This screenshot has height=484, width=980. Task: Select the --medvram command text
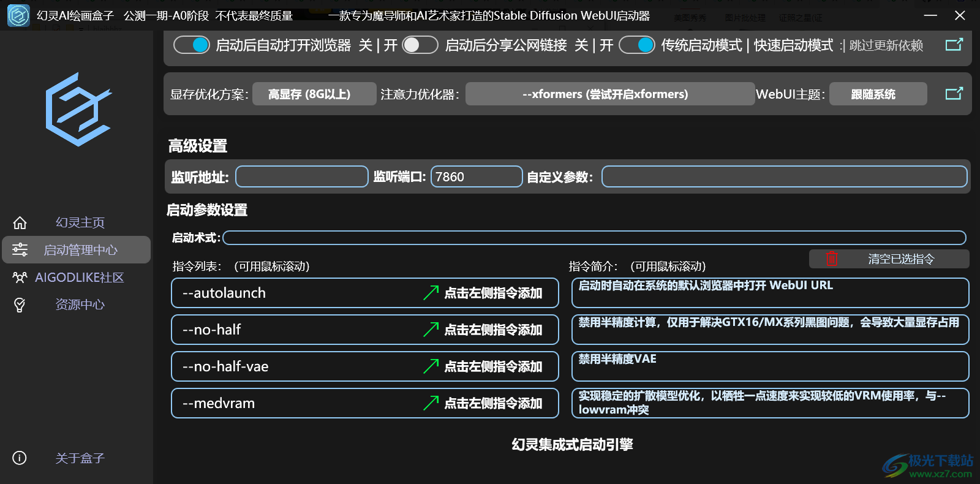219,403
